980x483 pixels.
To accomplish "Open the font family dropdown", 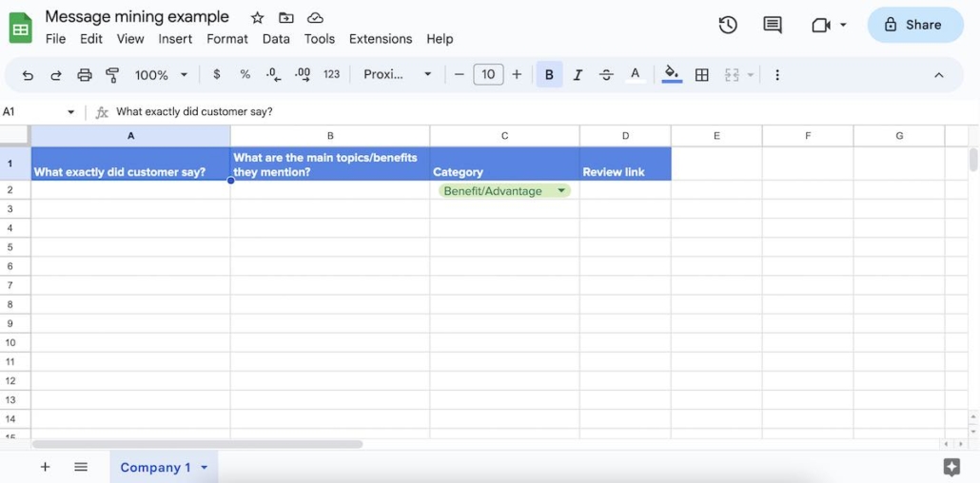I will (x=398, y=74).
